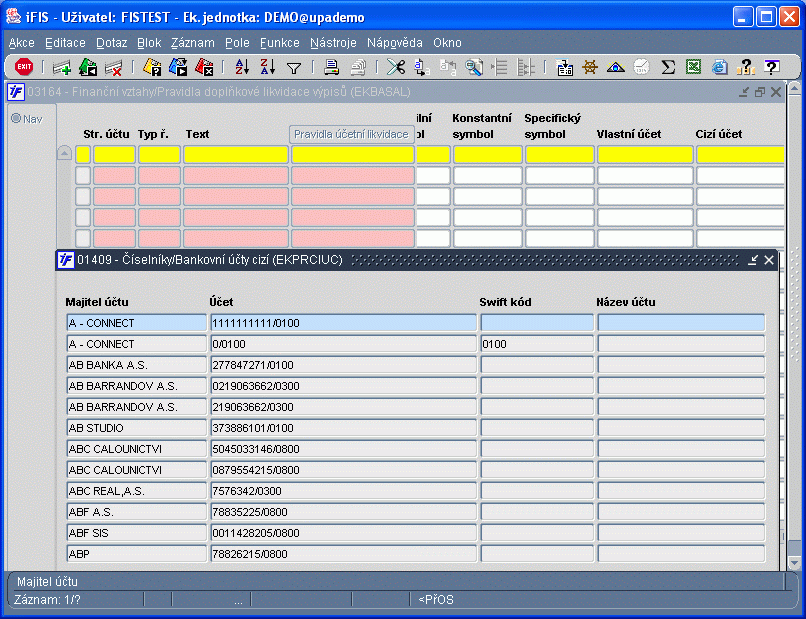
Task: Click the brown ship wheel icon
Action: [590, 67]
